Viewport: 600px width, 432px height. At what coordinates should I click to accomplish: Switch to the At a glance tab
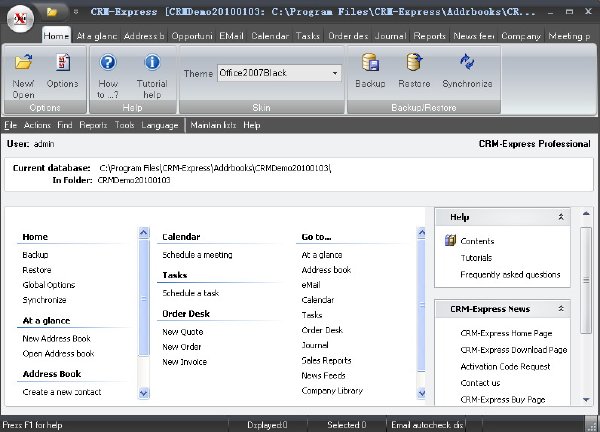[96, 36]
